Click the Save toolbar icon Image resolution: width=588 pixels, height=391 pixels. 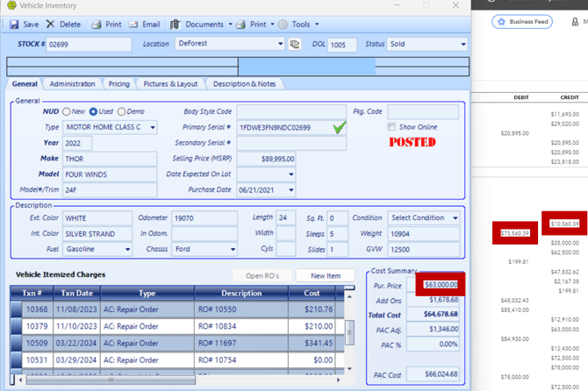[x=15, y=25]
